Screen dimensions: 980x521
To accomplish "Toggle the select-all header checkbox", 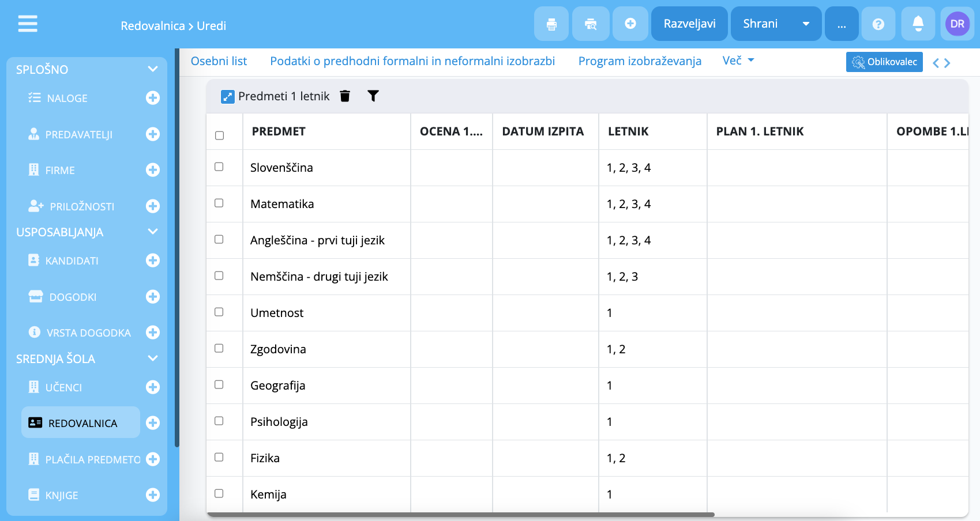I will [219, 135].
